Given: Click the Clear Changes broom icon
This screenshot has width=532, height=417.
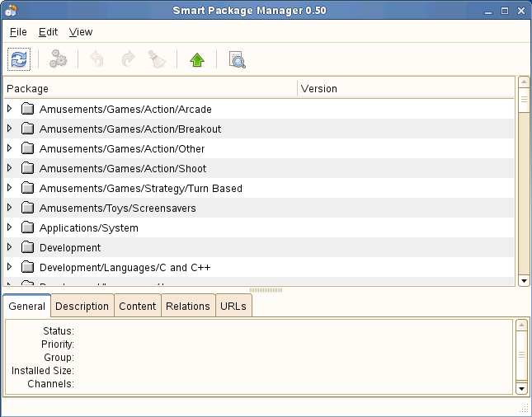Looking at the screenshot, I should click(x=157, y=59).
